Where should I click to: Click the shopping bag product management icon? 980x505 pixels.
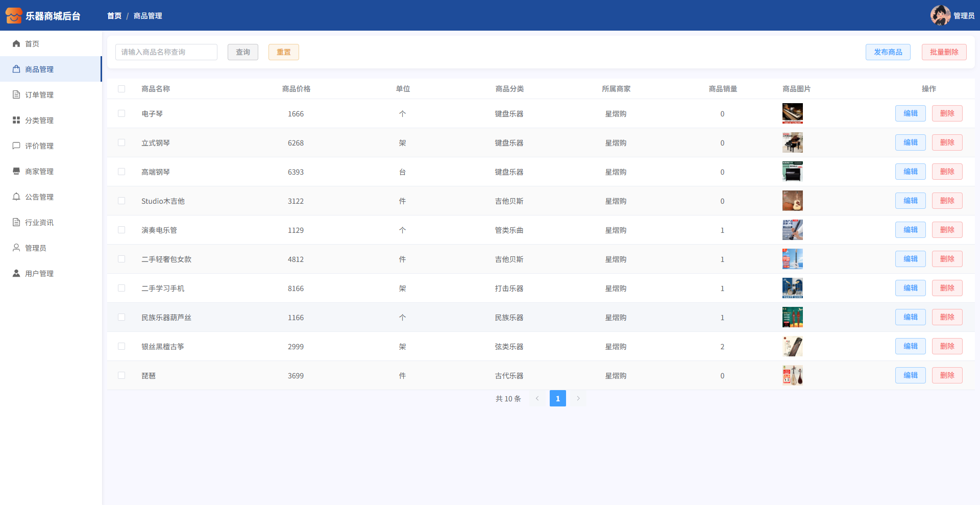click(x=16, y=69)
